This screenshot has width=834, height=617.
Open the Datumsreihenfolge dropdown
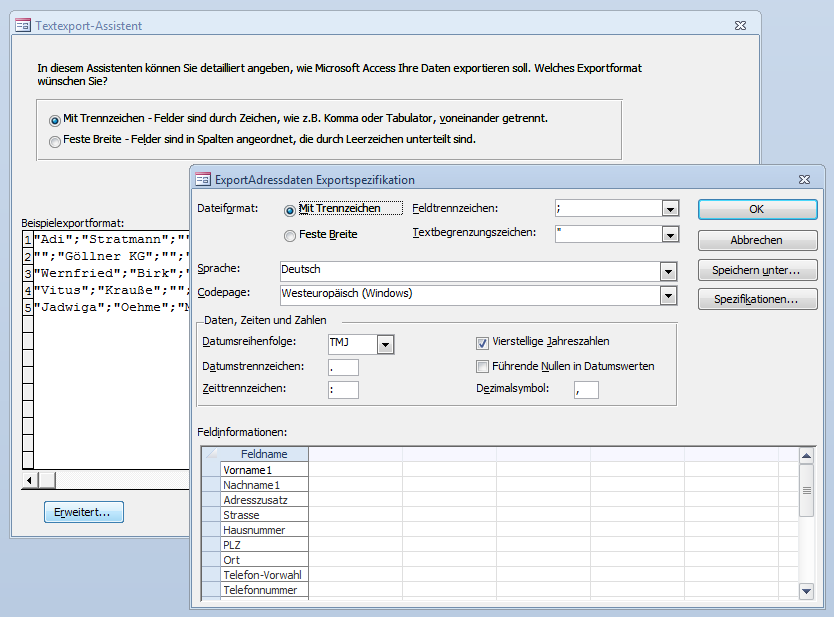tap(385, 344)
